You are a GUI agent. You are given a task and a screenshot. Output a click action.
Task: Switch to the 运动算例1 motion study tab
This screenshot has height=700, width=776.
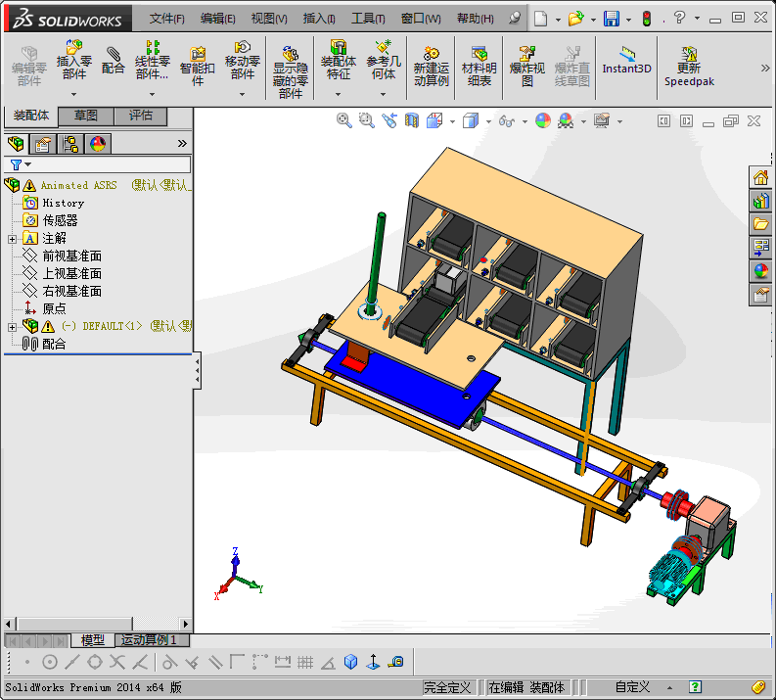point(152,640)
